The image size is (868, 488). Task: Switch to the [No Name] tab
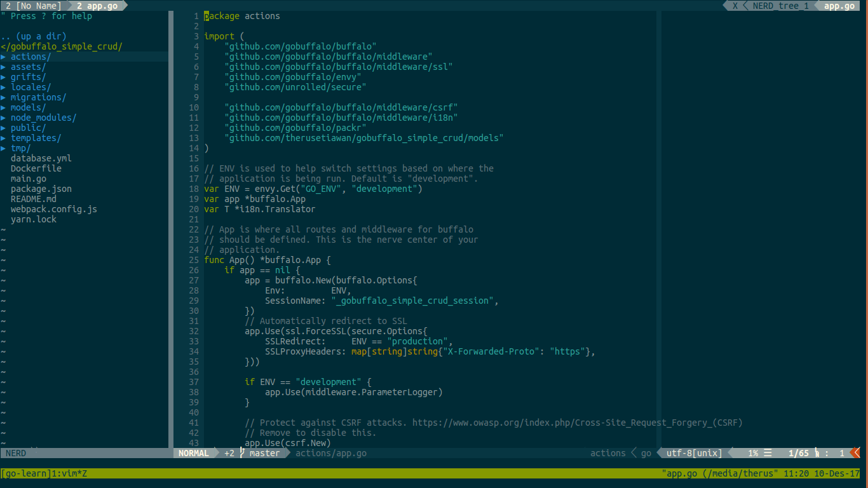[x=34, y=6]
